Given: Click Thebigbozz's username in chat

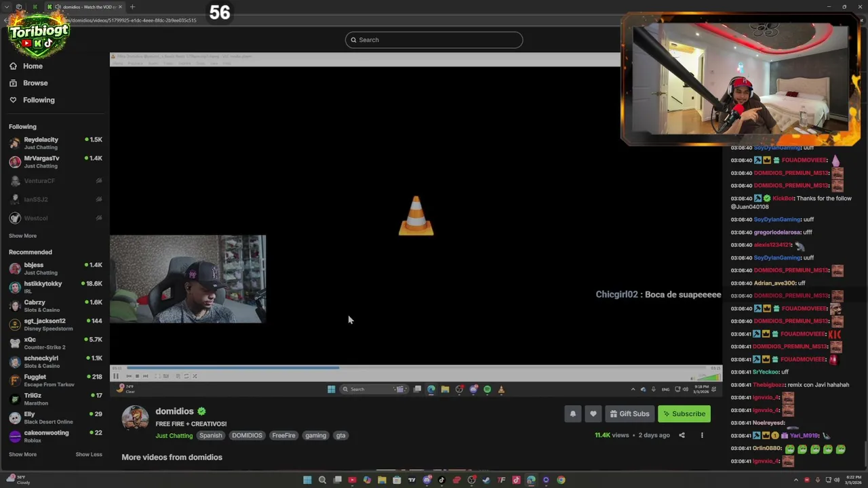Looking at the screenshot, I should click(x=768, y=385).
